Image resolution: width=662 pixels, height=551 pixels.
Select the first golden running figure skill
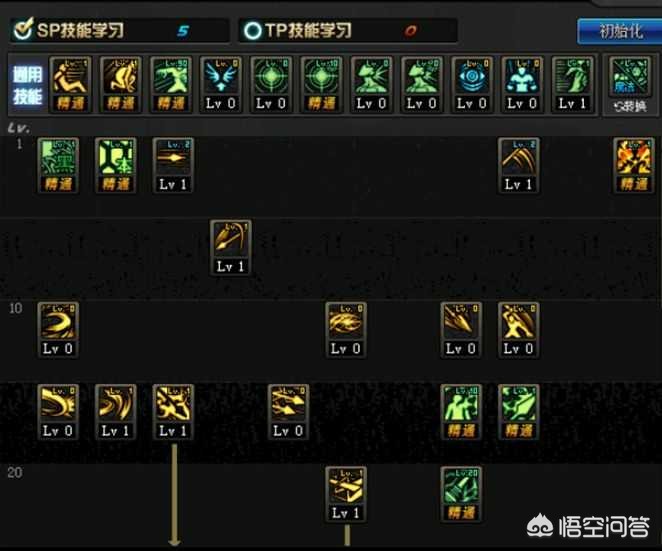click(71, 85)
